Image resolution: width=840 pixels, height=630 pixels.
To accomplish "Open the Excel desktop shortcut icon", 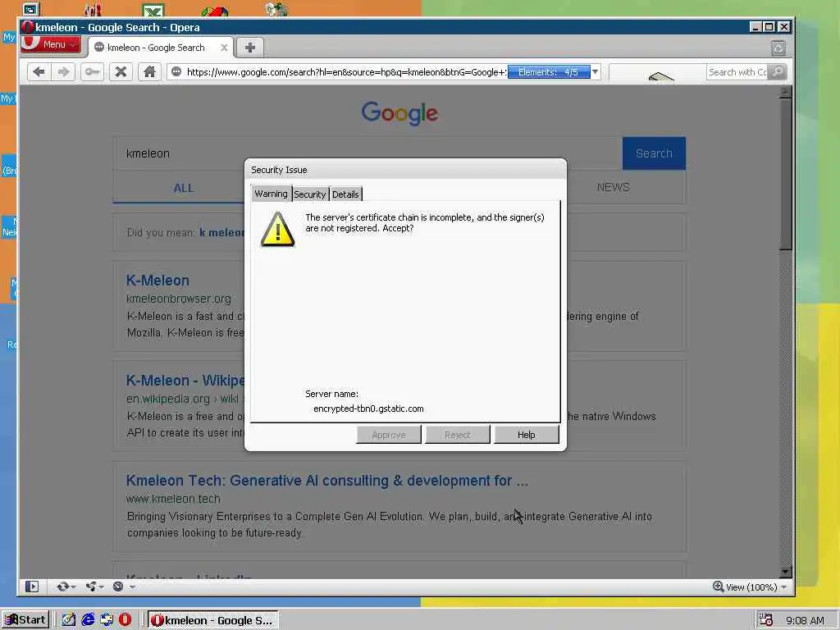I will 153,10.
